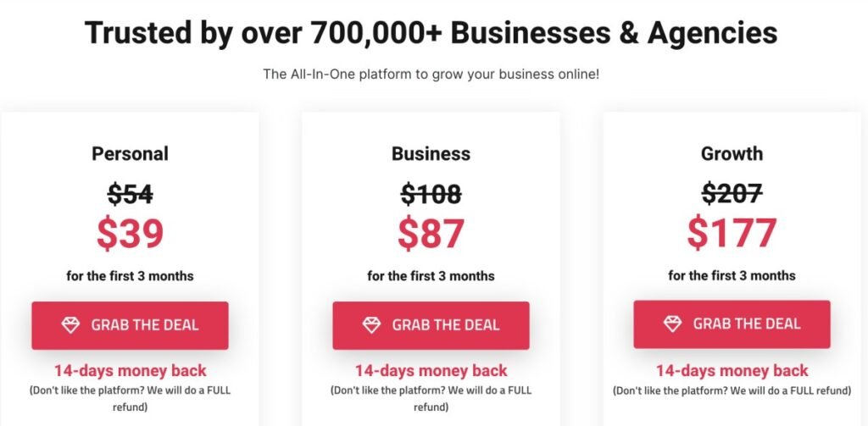The image size is (868, 426).
Task: Select the Personal plan title
Action: point(130,153)
